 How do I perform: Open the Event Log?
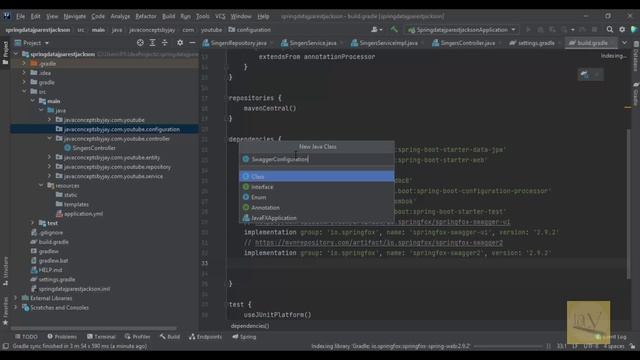[x=611, y=337]
